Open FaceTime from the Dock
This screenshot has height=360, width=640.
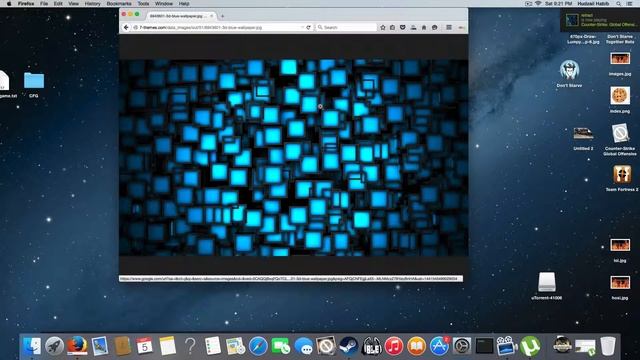pos(281,346)
